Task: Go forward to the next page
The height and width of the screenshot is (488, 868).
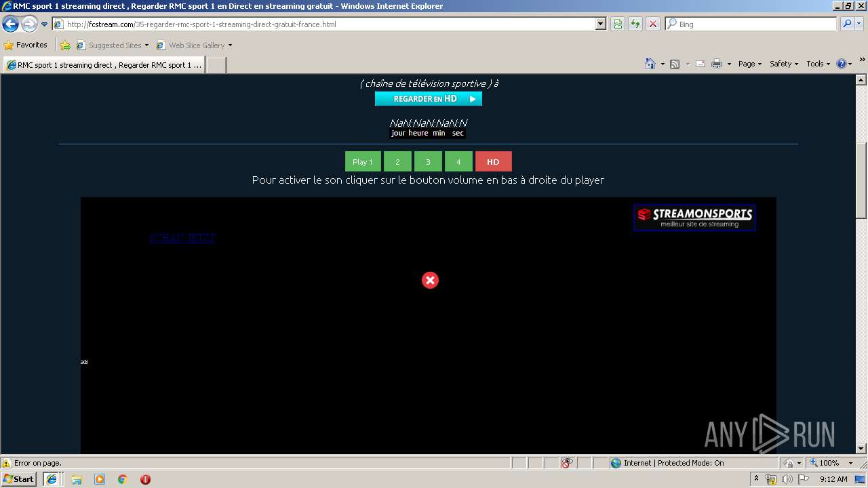Action: click(29, 24)
